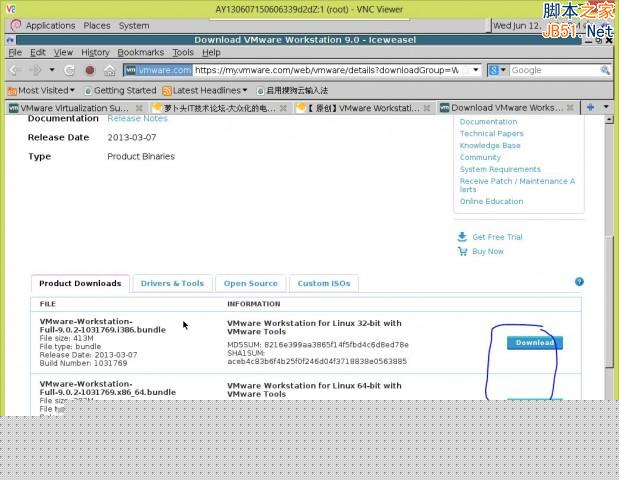Open the Tools menu

point(183,52)
